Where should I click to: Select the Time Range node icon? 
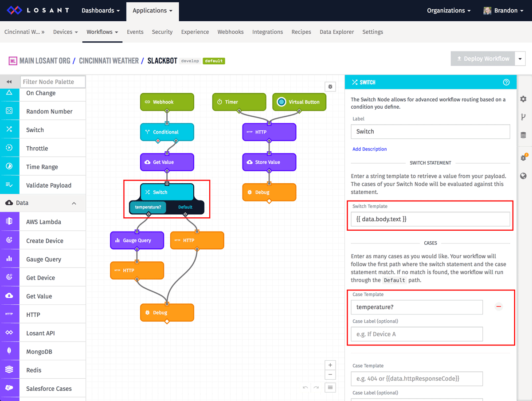(9, 167)
